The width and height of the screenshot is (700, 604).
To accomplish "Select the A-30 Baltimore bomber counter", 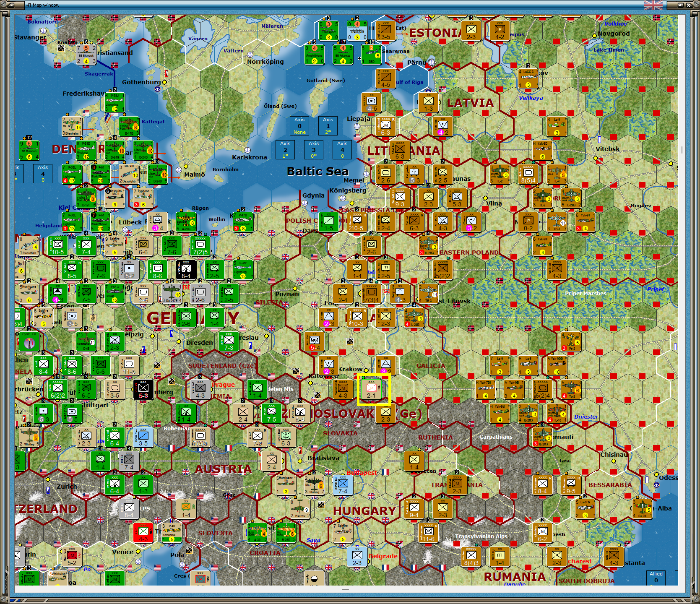I will (257, 533).
